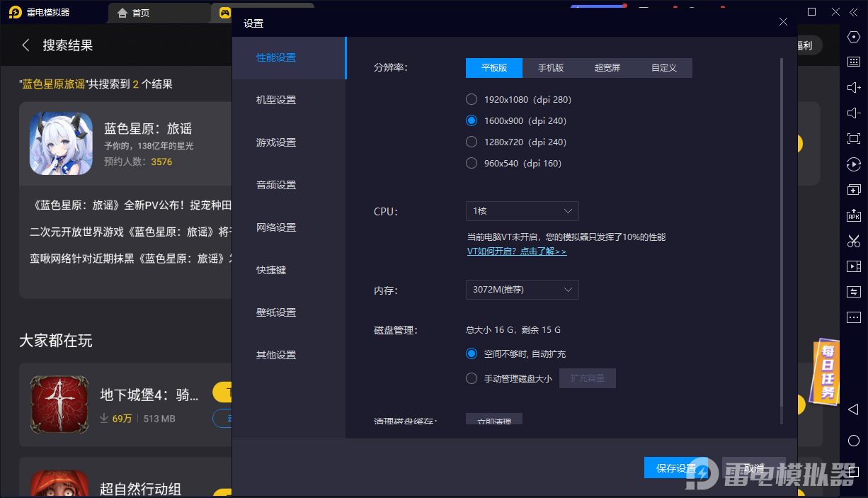Click the install APK icon
Image resolution: width=868 pixels, height=498 pixels.
(x=854, y=215)
